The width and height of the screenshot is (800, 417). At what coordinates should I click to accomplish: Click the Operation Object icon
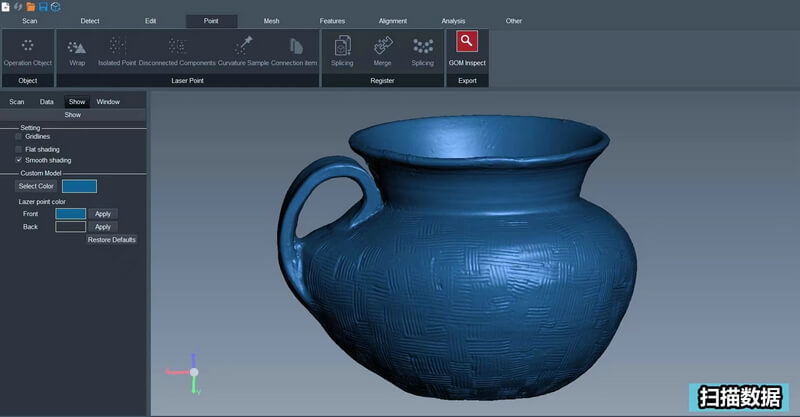28,46
